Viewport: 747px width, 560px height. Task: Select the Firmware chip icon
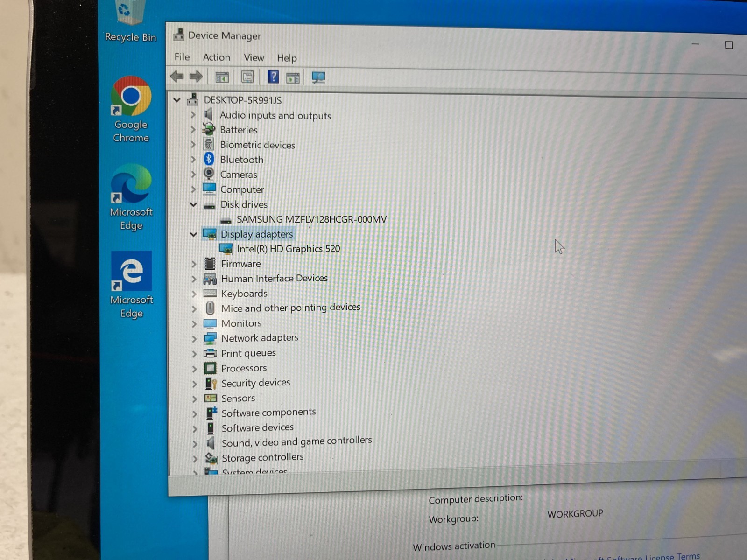(210, 264)
